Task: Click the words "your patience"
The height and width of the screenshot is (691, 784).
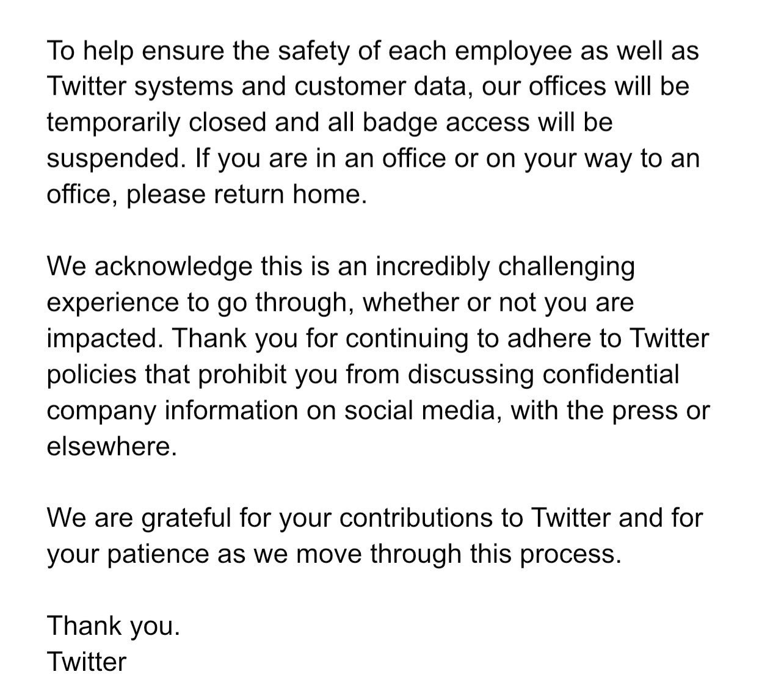Action: pyautogui.click(x=128, y=555)
